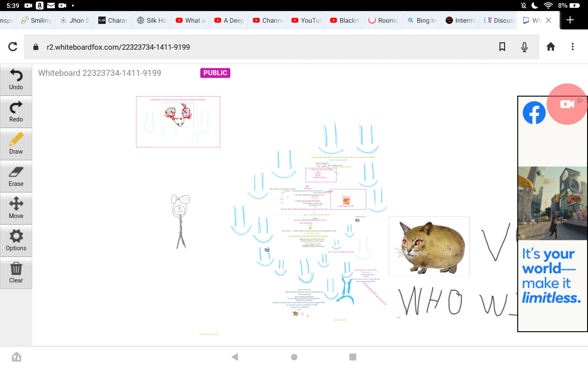Tap the red screen recording bubble
The height and width of the screenshot is (368, 588).
pos(567,104)
